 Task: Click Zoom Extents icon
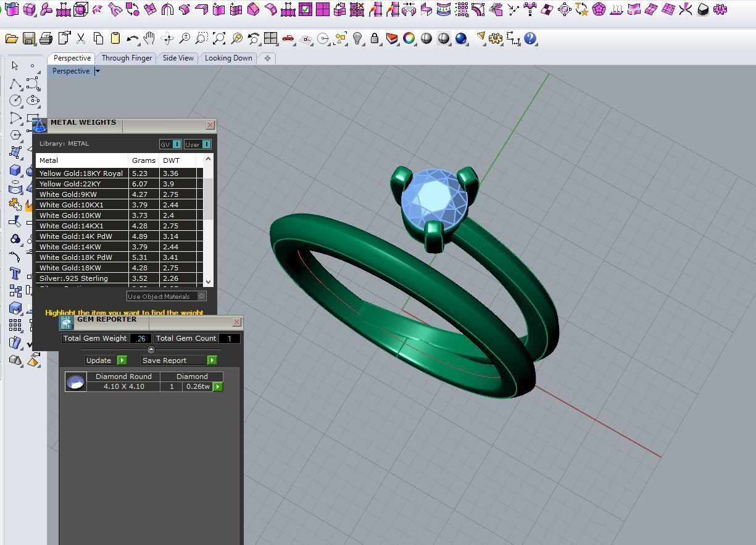tap(218, 39)
